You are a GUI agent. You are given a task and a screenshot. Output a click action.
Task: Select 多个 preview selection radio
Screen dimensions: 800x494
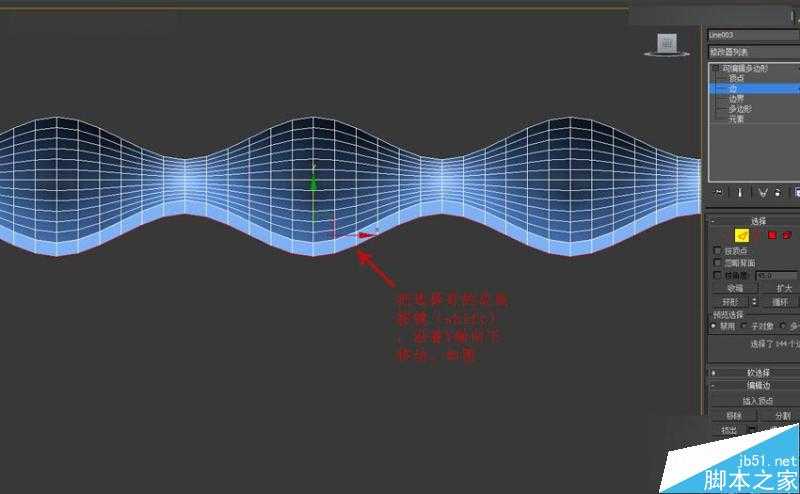[784, 326]
